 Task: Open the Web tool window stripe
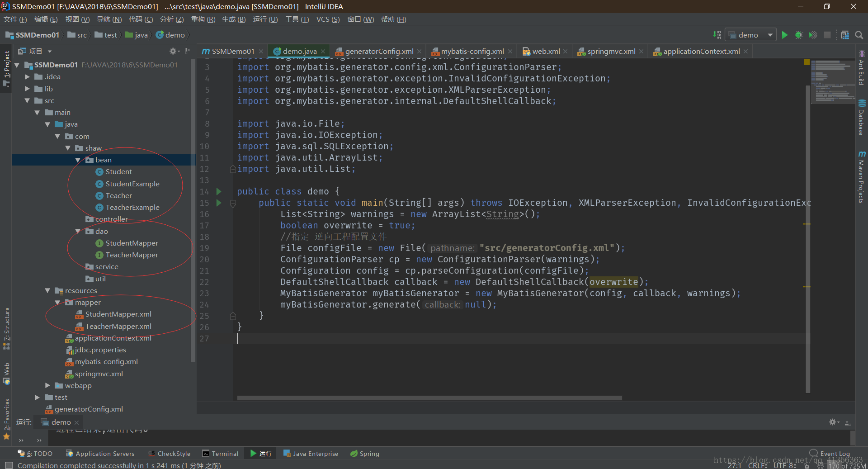pyautogui.click(x=6, y=374)
